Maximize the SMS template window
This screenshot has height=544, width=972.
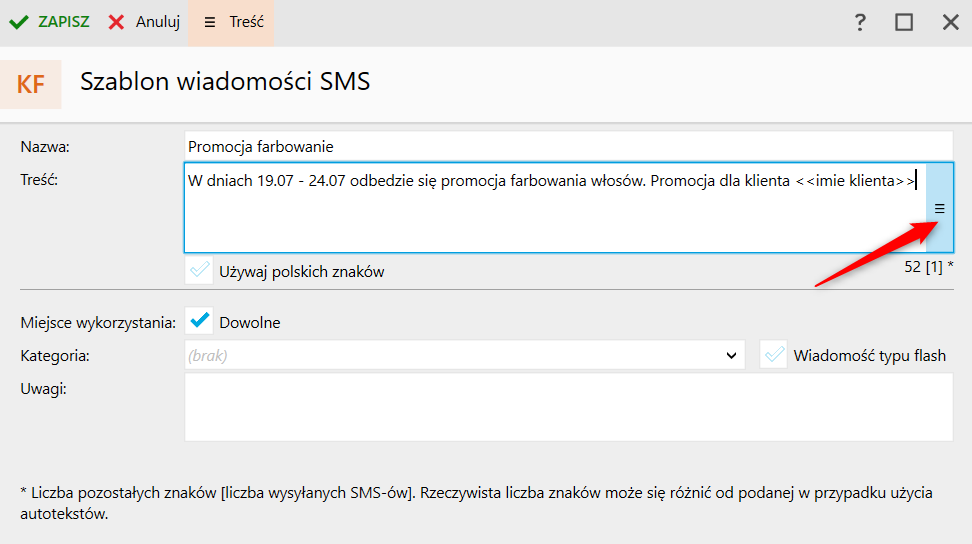point(904,23)
